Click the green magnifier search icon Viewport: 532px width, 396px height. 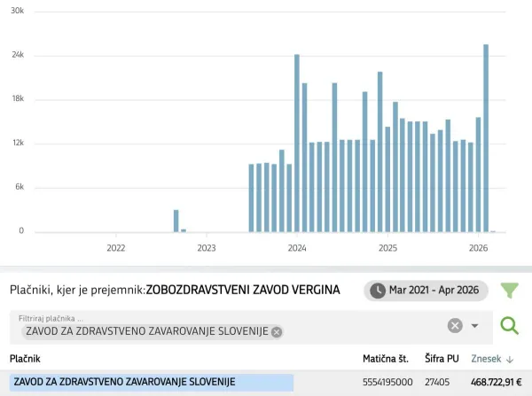tap(509, 326)
